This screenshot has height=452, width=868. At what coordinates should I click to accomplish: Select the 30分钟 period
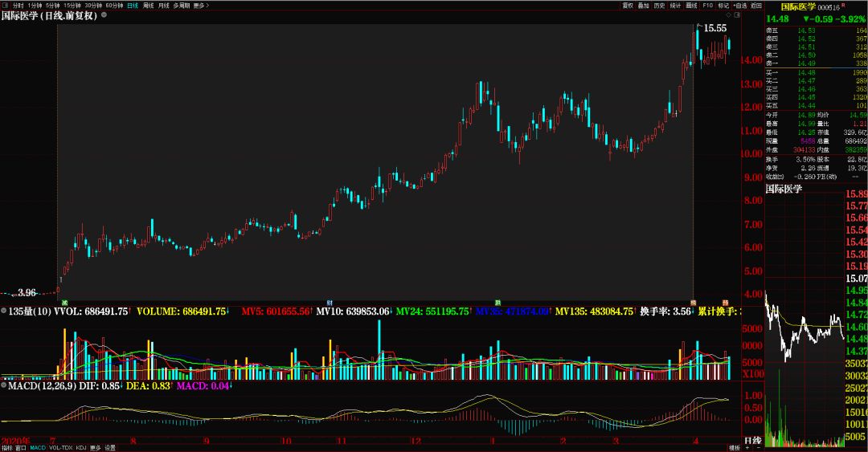[93, 6]
